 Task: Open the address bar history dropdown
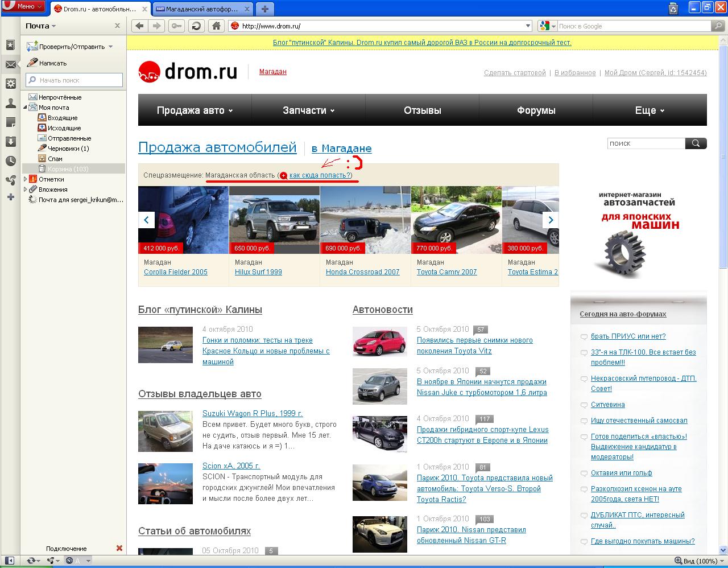coord(528,26)
